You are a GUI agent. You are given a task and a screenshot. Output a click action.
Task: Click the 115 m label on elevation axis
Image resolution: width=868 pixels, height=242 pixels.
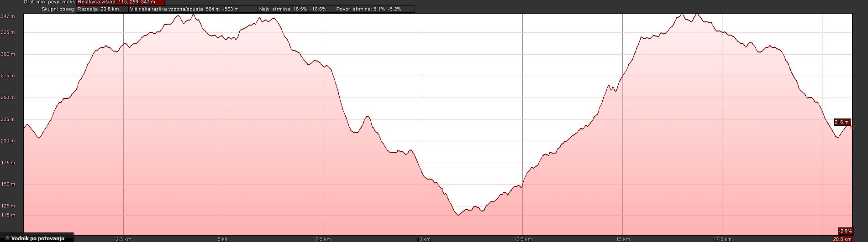pyautogui.click(x=8, y=215)
